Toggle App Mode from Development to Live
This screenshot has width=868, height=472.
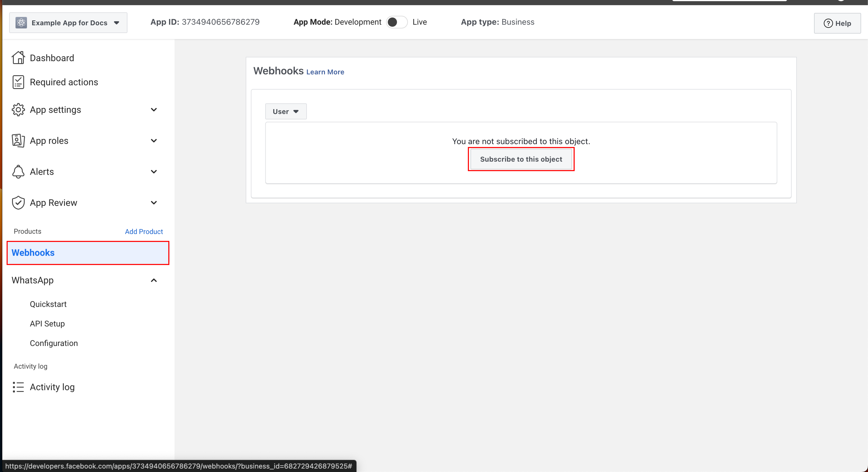396,22
